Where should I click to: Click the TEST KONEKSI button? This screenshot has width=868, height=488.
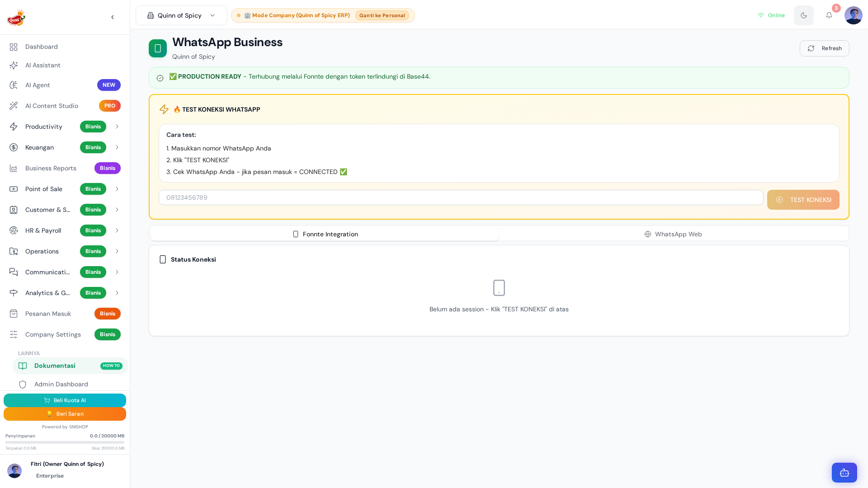[803, 200]
